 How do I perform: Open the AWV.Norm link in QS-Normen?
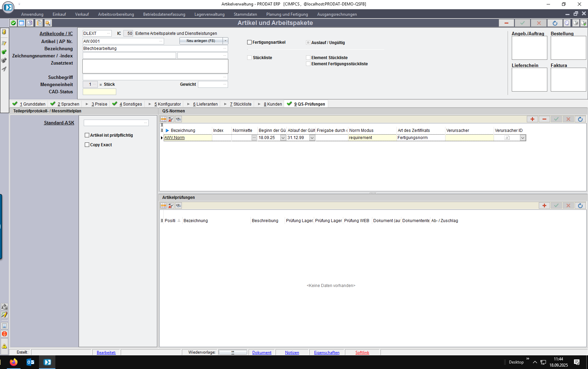click(174, 138)
